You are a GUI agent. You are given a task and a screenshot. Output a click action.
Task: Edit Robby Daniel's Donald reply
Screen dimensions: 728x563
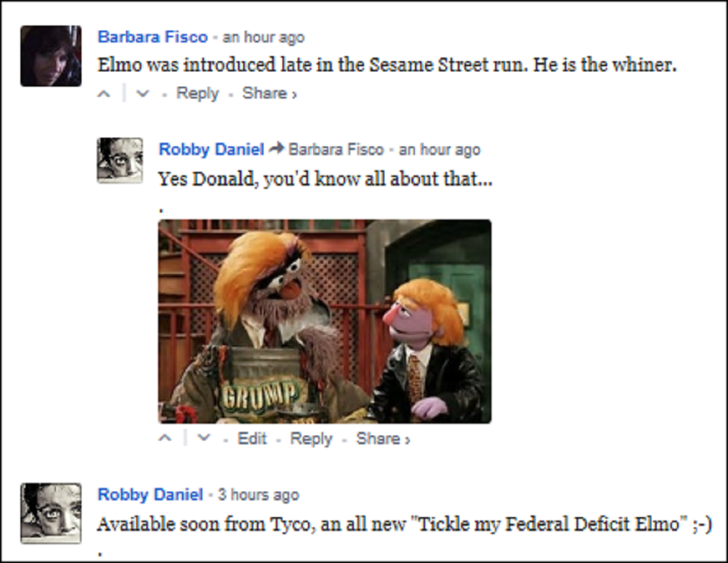point(252,438)
